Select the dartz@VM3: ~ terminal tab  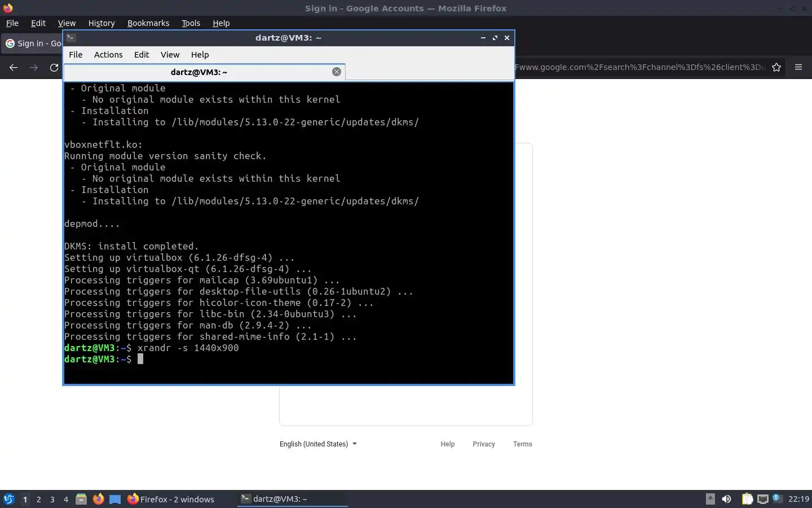pyautogui.click(x=198, y=72)
